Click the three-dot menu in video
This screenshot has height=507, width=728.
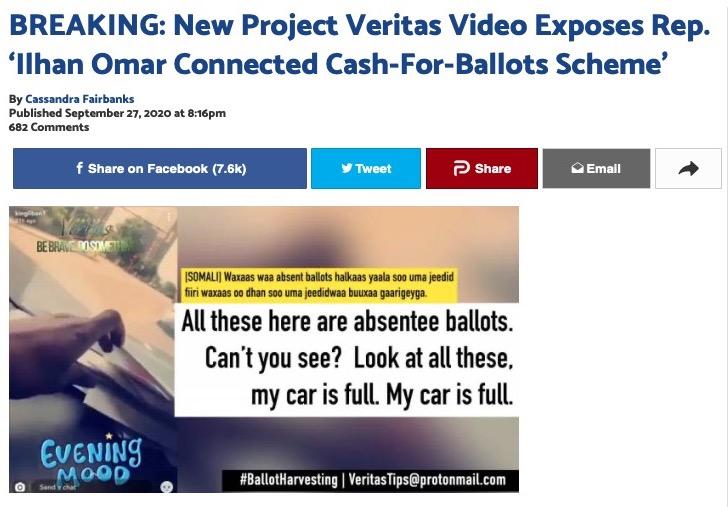[x=169, y=217]
